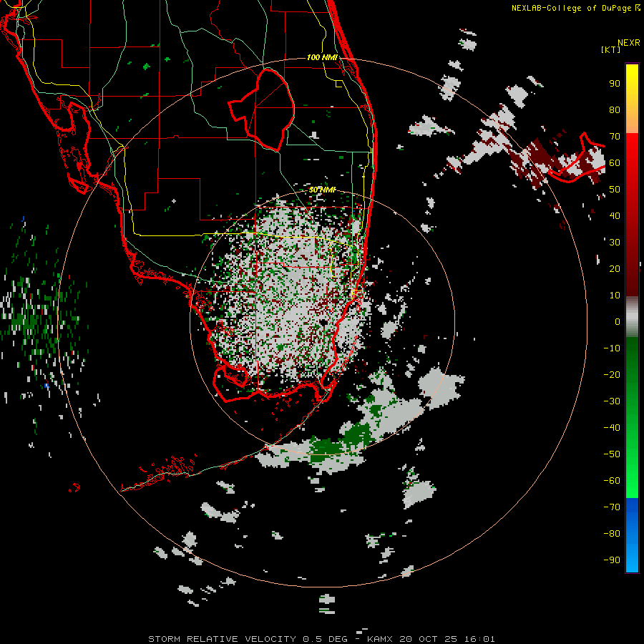The height and width of the screenshot is (644, 644).
Task: Click the 0.5 DEG elevation text
Action: [326, 639]
